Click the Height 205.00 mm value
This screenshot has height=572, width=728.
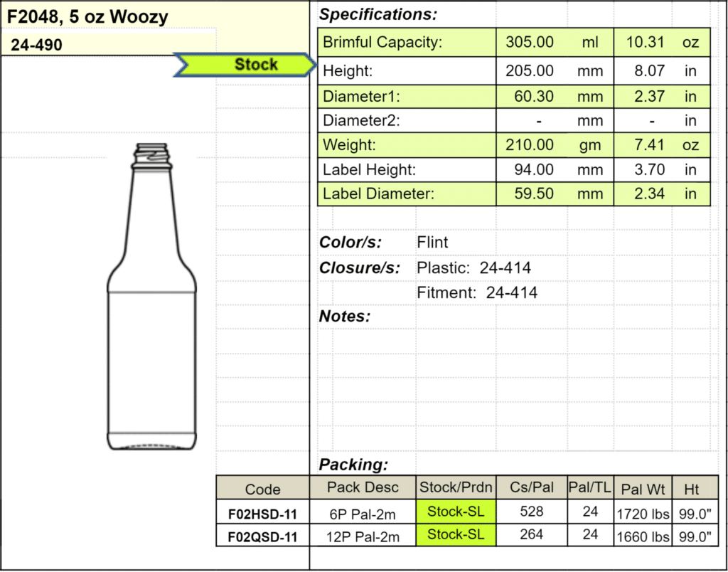point(529,71)
